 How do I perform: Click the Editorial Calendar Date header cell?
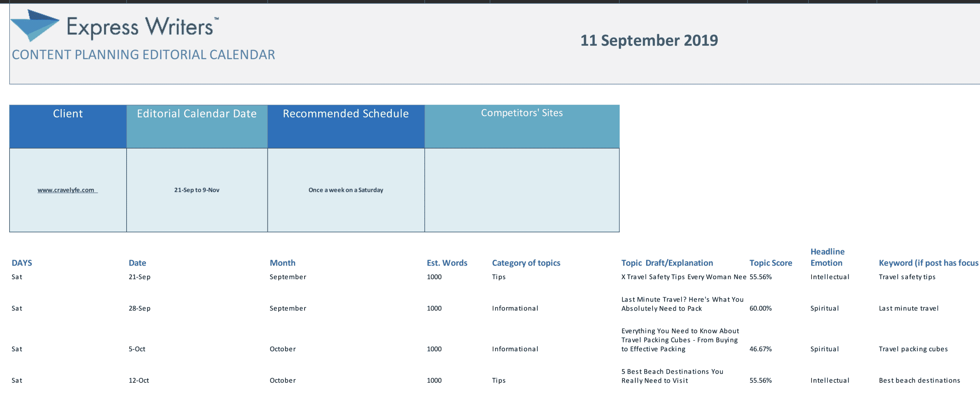click(197, 126)
